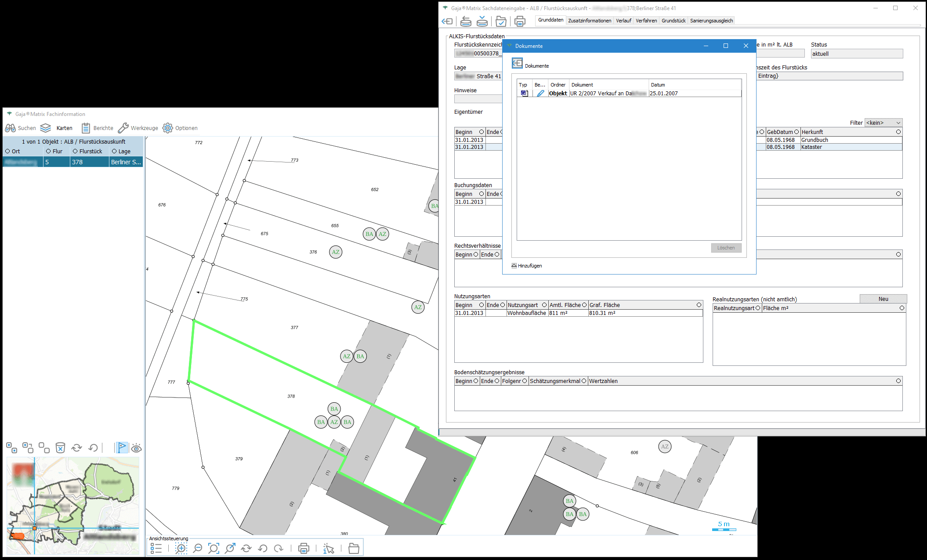Click the overview map thumbnail
927x560 pixels.
[73, 505]
